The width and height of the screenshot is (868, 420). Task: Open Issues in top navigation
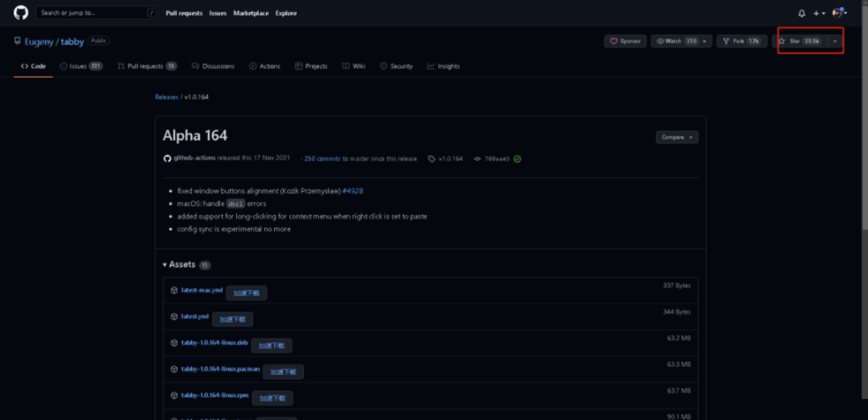218,14
